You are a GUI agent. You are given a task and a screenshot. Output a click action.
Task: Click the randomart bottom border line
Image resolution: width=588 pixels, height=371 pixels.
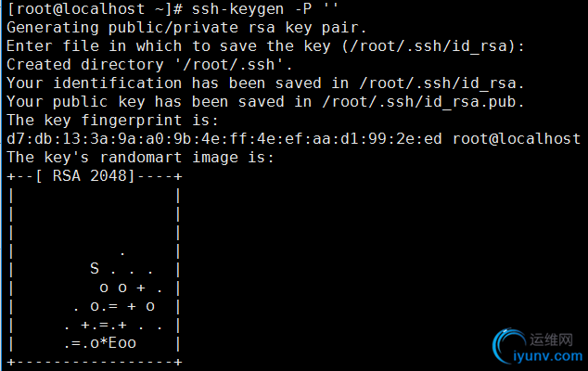94,362
